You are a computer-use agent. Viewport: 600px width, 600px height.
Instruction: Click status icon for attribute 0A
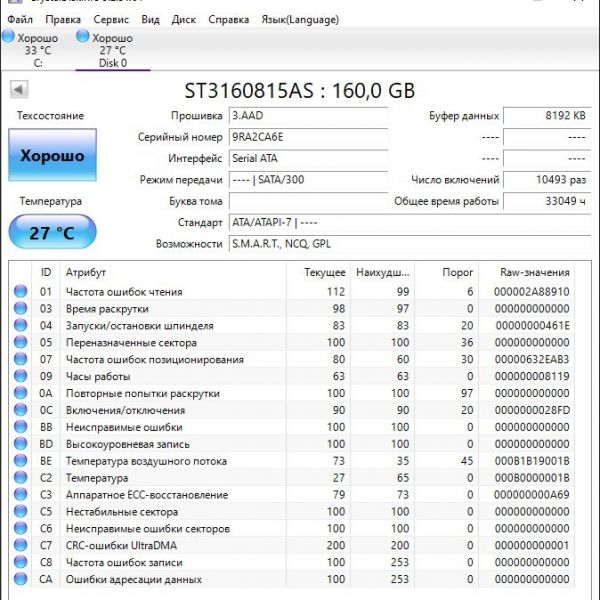point(21,393)
